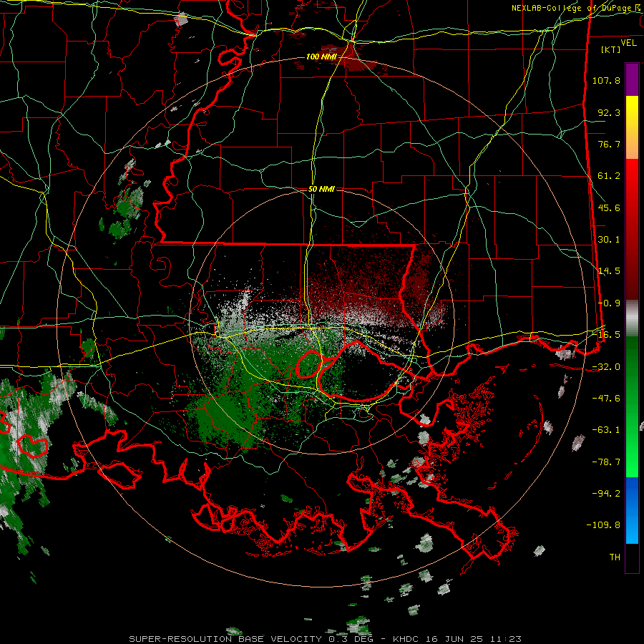Click the 107.8 velocity scale value

point(606,80)
